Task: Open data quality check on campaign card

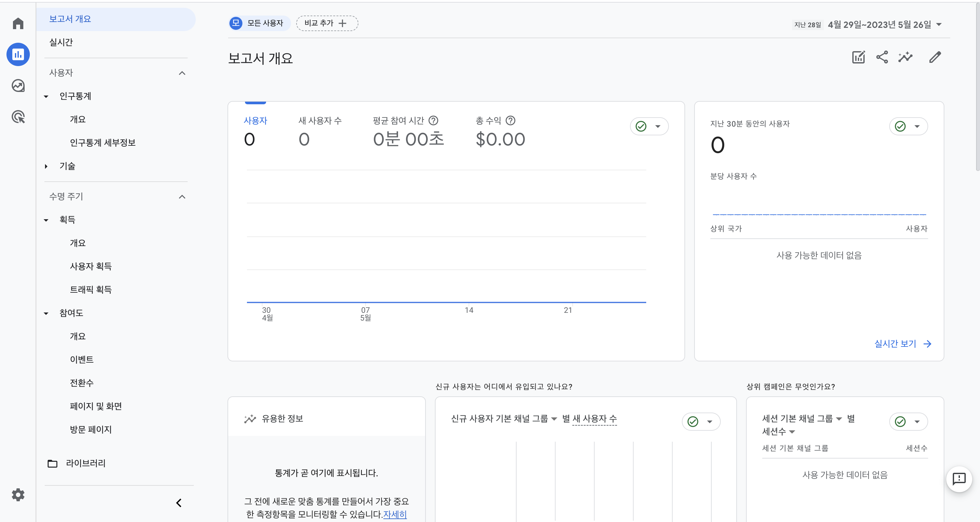Action: 908,421
